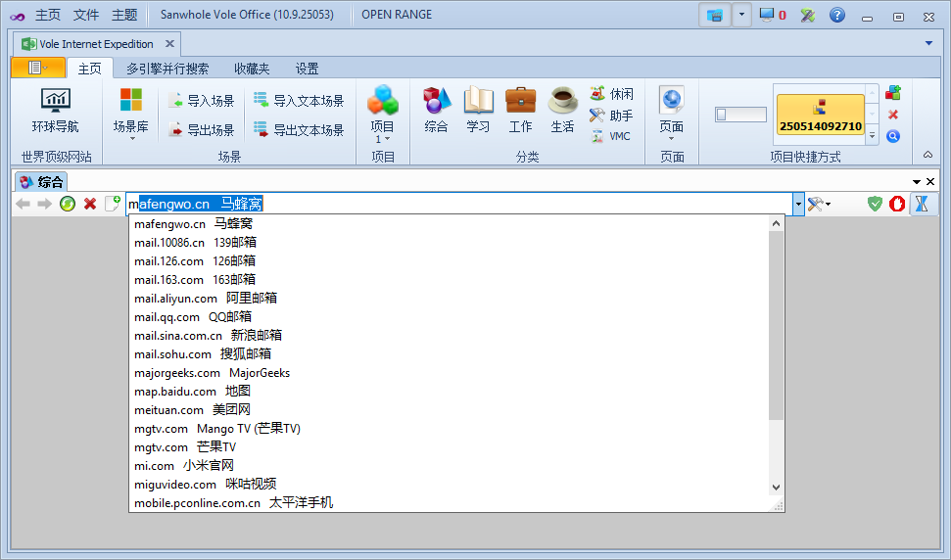Select the 工作 briefcase category

point(520,111)
